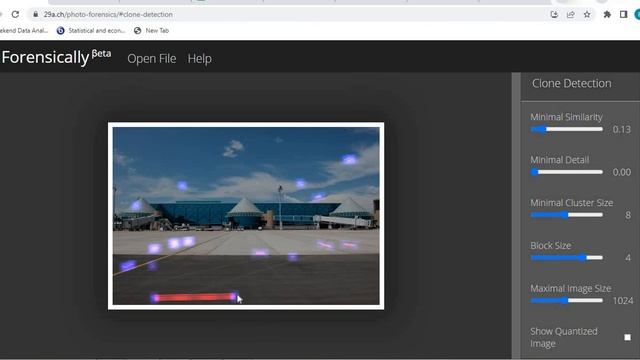Adjust the Minimal Cluster Size slider
The image size is (640, 360).
coord(567,215)
